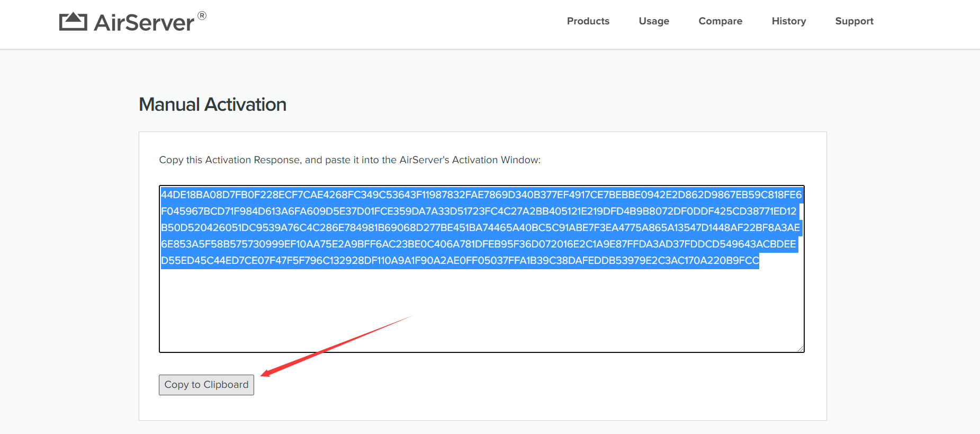
Task: Click the code line starting with 6E853A5F58B5
Action: click(x=479, y=244)
